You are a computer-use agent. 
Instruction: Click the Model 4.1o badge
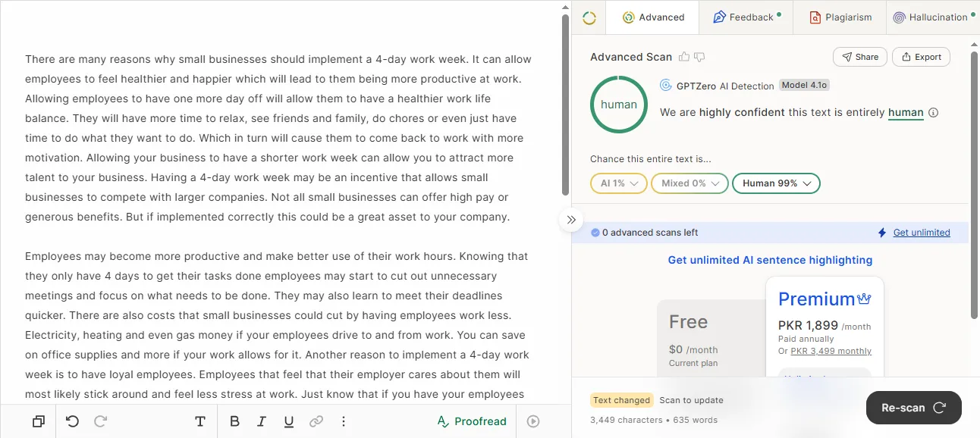coord(804,86)
